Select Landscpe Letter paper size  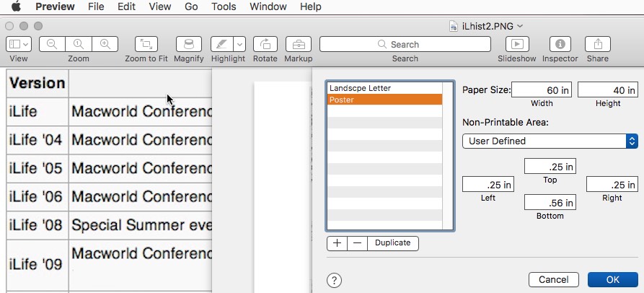[384, 88]
